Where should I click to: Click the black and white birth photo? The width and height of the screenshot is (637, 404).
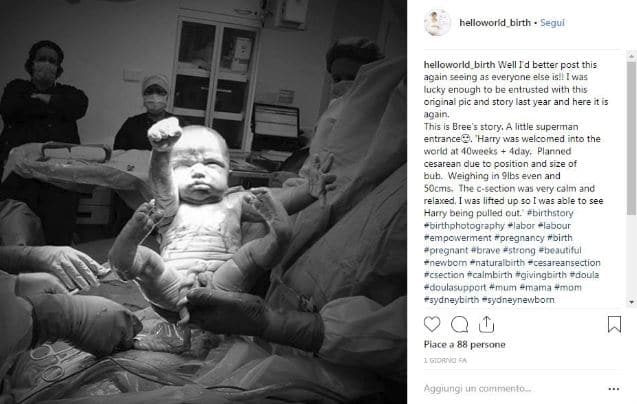[x=203, y=202]
